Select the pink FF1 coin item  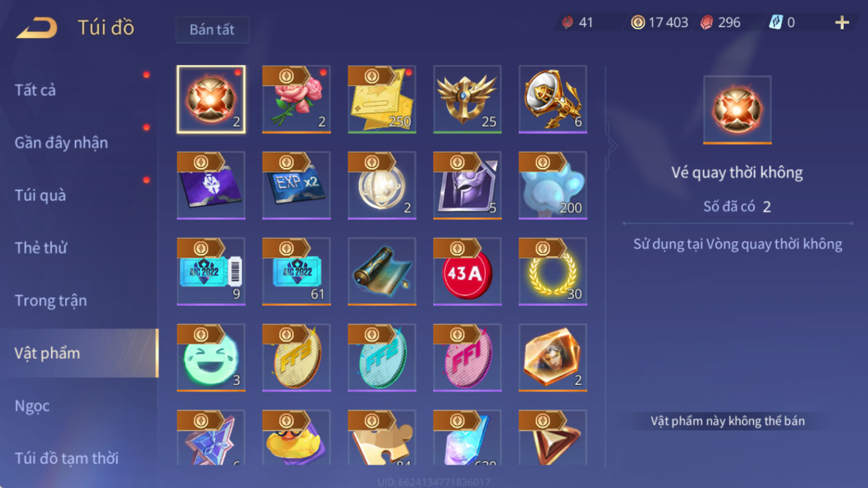[467, 358]
